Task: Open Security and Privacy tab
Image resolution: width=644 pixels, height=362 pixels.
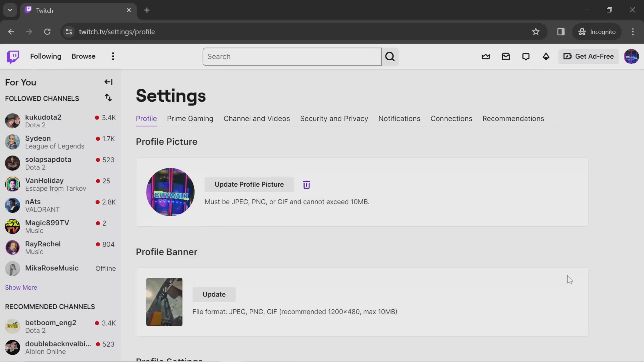Action: (x=334, y=119)
